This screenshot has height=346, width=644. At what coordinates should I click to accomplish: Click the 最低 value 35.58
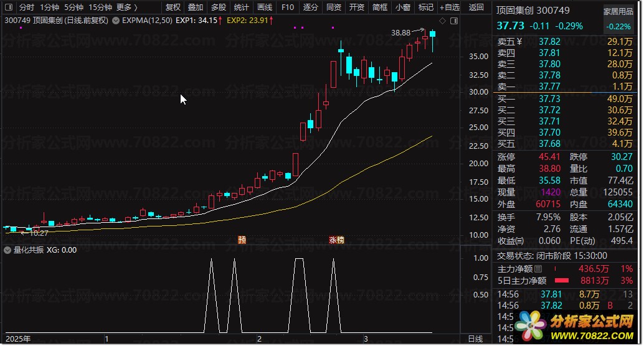[549, 180]
